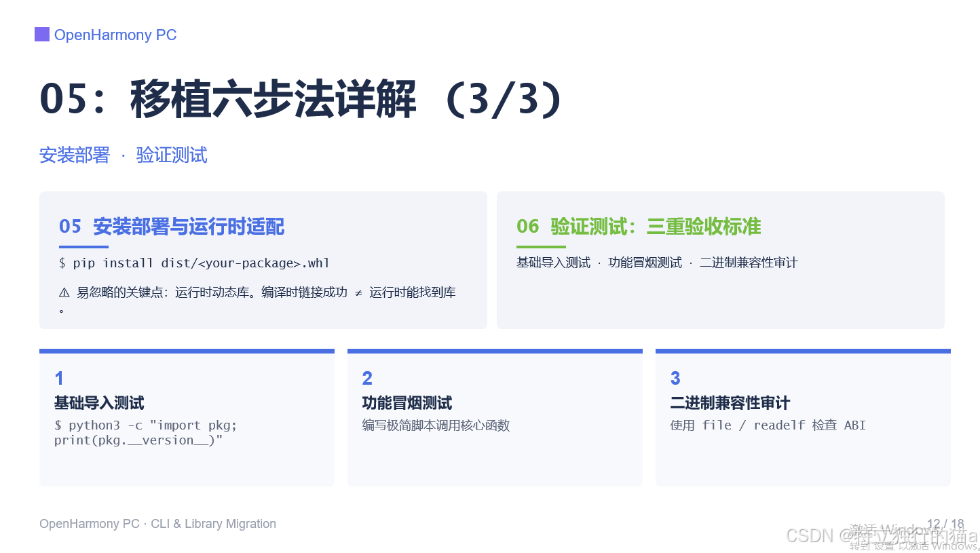This screenshot has width=980, height=553.
Task: Click the OpenHarmony PC header text
Action: point(115,35)
